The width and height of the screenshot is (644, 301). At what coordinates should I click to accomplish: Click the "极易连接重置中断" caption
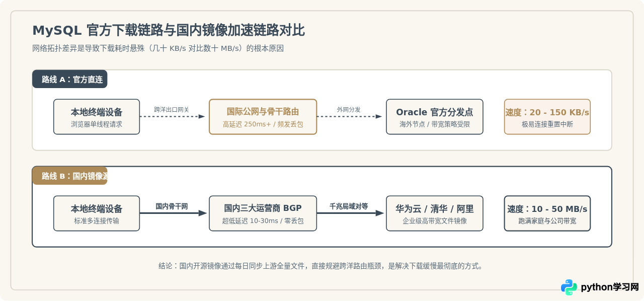(x=547, y=124)
